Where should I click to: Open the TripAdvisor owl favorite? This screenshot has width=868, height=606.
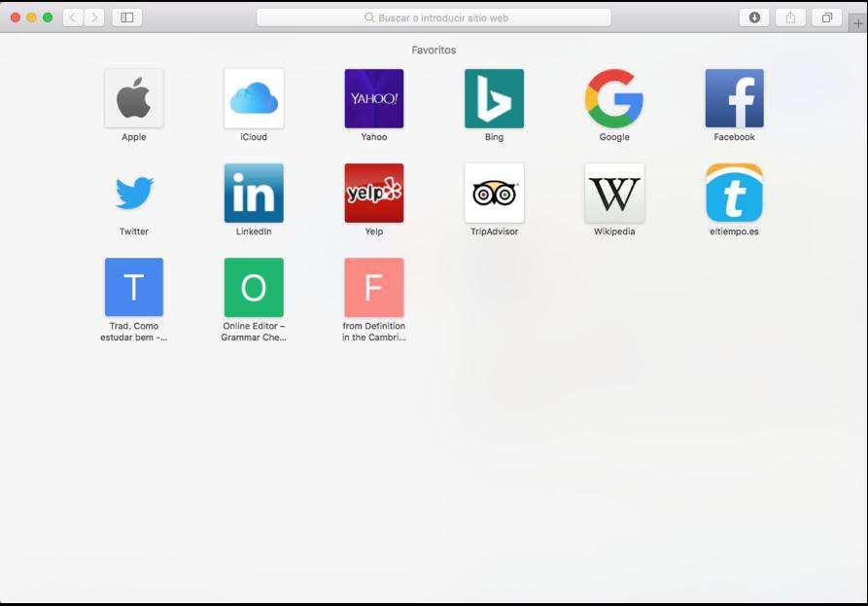coord(495,194)
